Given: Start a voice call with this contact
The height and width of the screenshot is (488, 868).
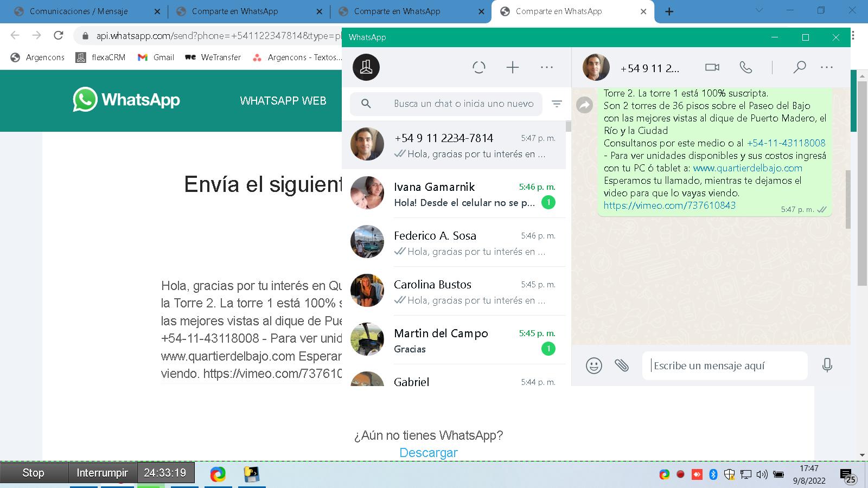Looking at the screenshot, I should pos(746,67).
